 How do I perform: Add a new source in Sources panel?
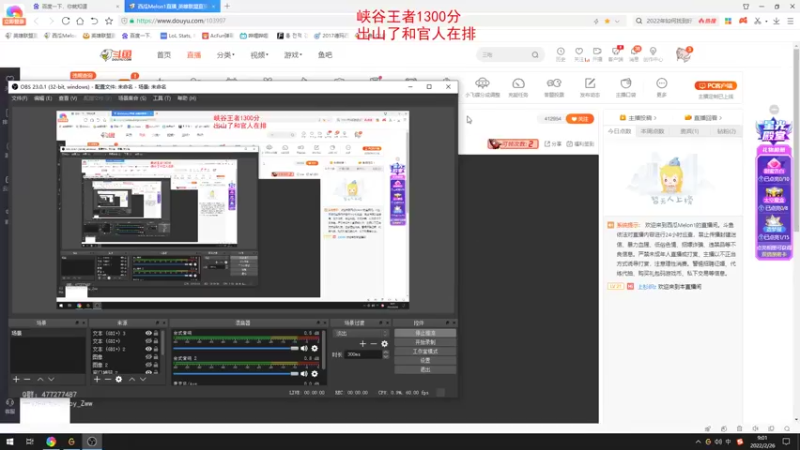(97, 380)
